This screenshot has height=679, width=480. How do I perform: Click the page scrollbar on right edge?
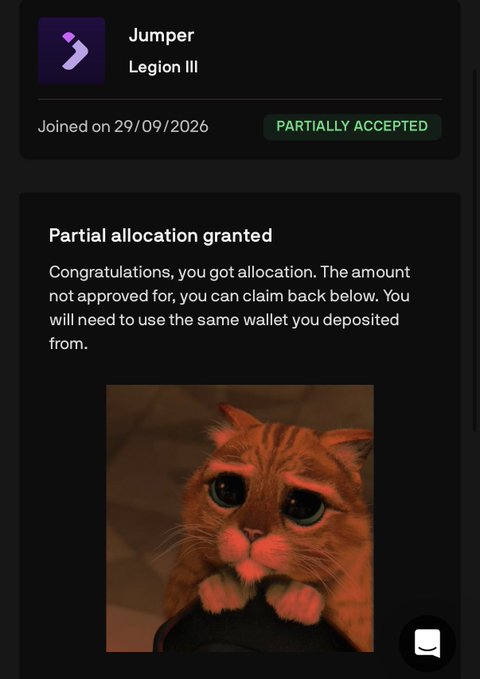[476, 249]
